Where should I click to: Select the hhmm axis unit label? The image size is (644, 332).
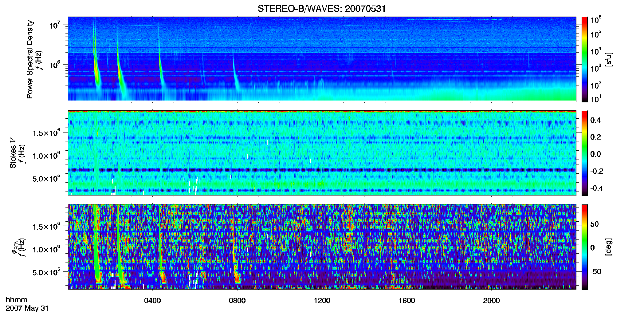tap(17, 300)
